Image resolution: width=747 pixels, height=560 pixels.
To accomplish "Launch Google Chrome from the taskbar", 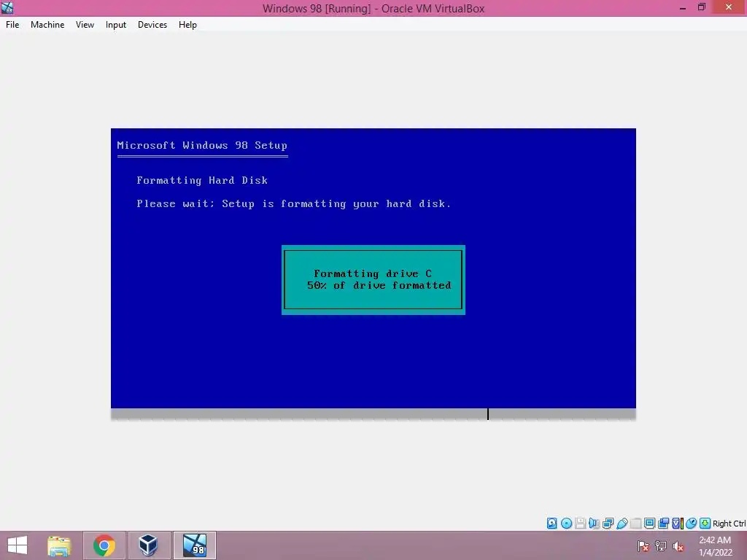I will click(x=104, y=545).
